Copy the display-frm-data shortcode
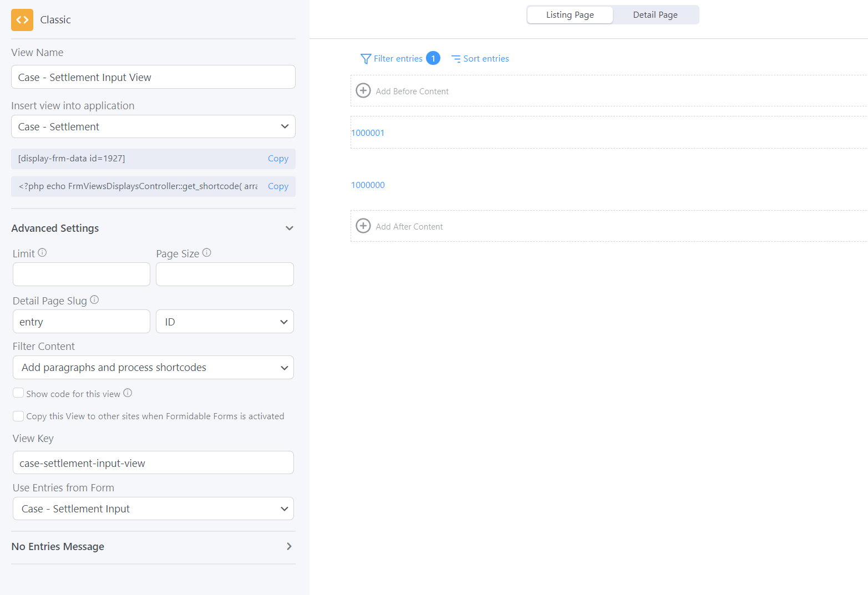Viewport: 868px width, 595px height. click(278, 159)
